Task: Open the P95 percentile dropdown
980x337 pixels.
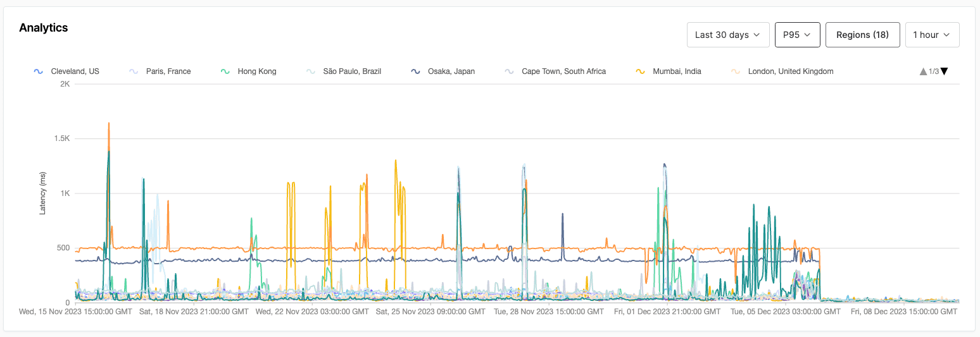Action: point(797,35)
